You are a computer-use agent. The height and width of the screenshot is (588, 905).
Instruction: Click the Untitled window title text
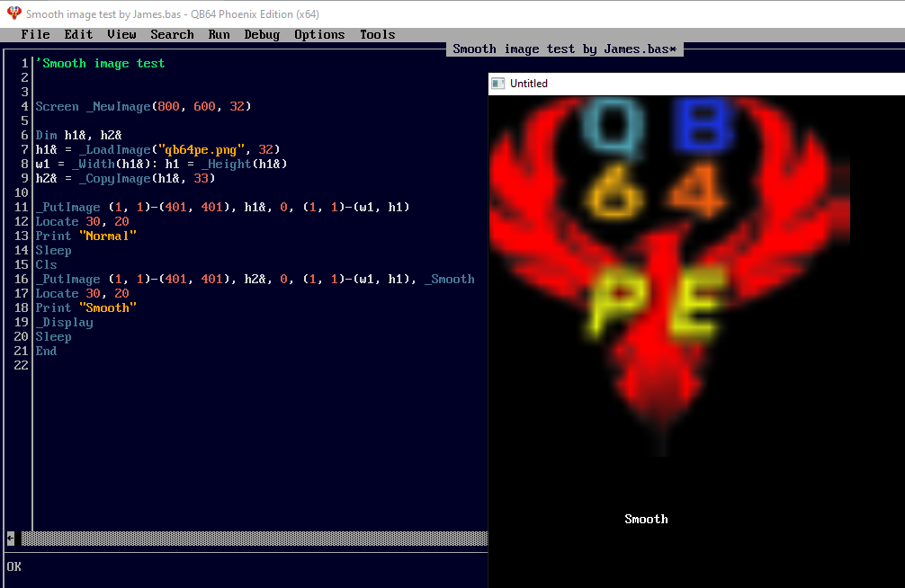529,84
